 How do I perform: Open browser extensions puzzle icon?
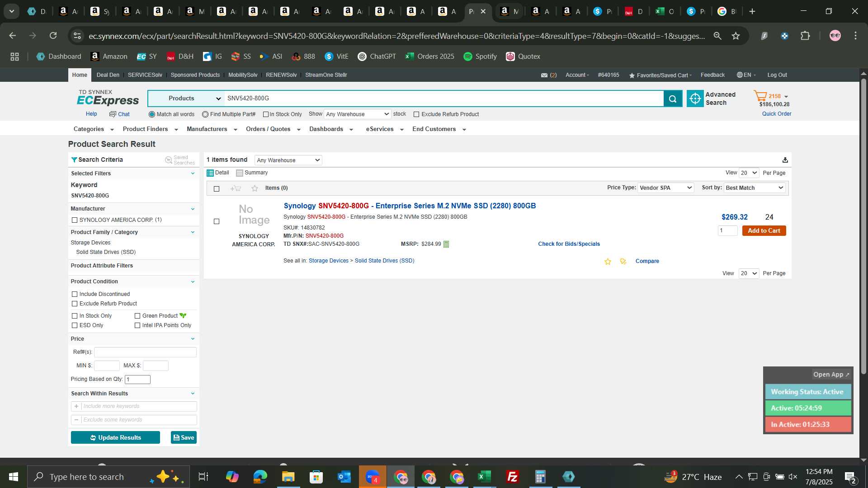pos(805,36)
